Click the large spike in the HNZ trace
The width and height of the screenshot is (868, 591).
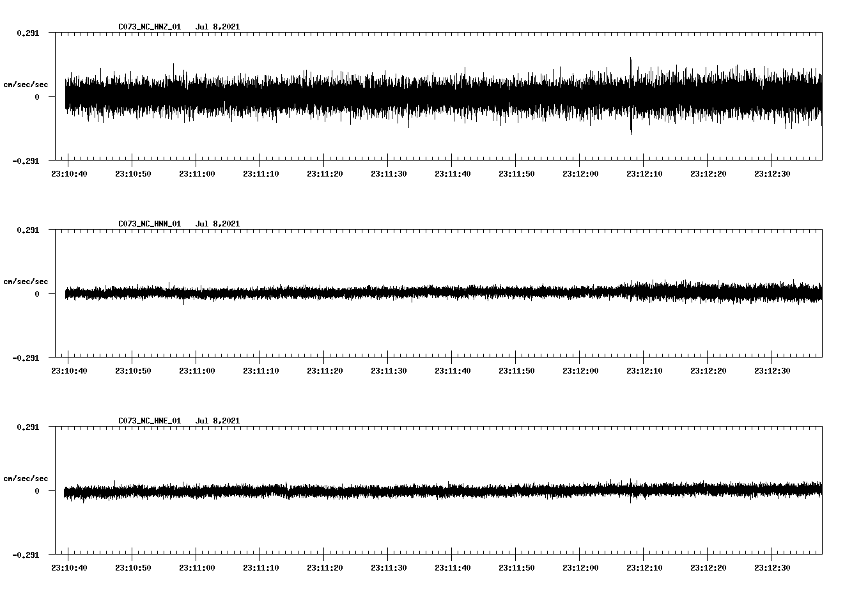(631, 96)
